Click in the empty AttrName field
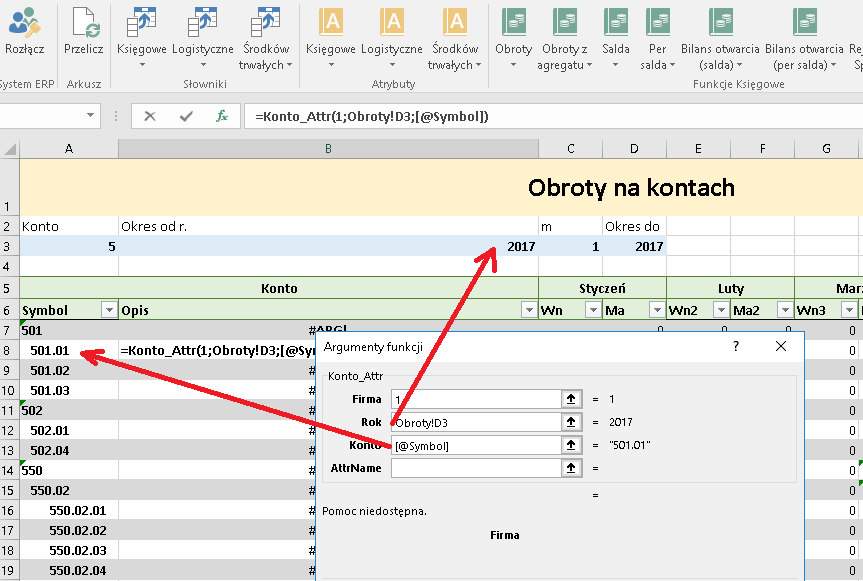The height and width of the screenshot is (581, 863). point(476,468)
